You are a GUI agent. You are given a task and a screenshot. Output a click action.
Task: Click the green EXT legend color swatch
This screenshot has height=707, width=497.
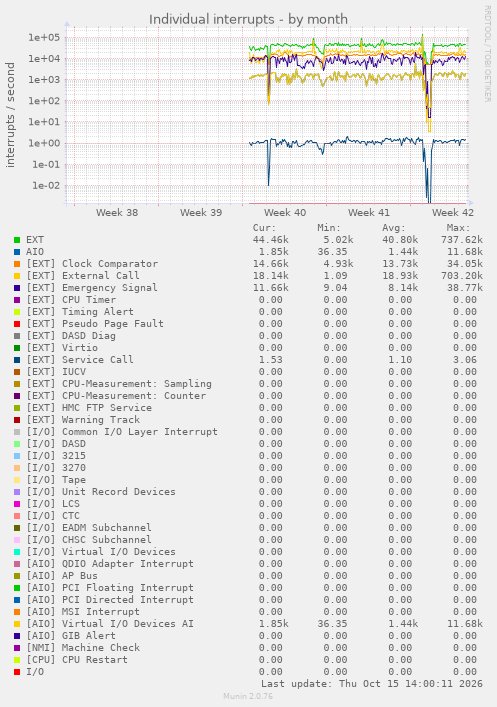point(17,240)
